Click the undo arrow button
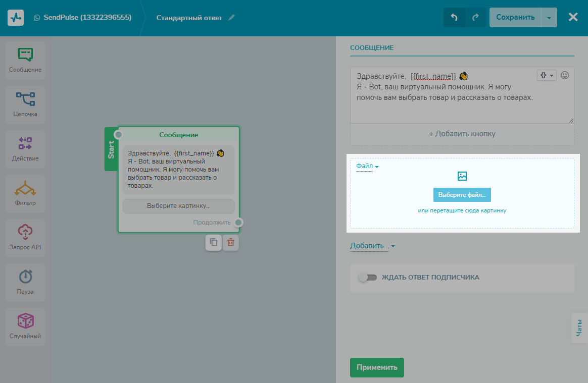 (454, 17)
